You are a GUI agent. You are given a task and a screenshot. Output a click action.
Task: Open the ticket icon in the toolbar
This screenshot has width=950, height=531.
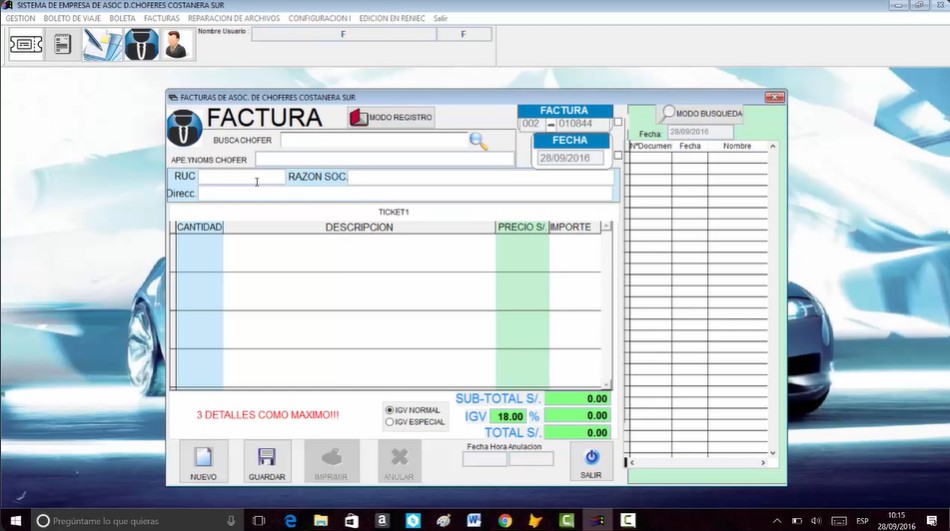pyautogui.click(x=26, y=44)
